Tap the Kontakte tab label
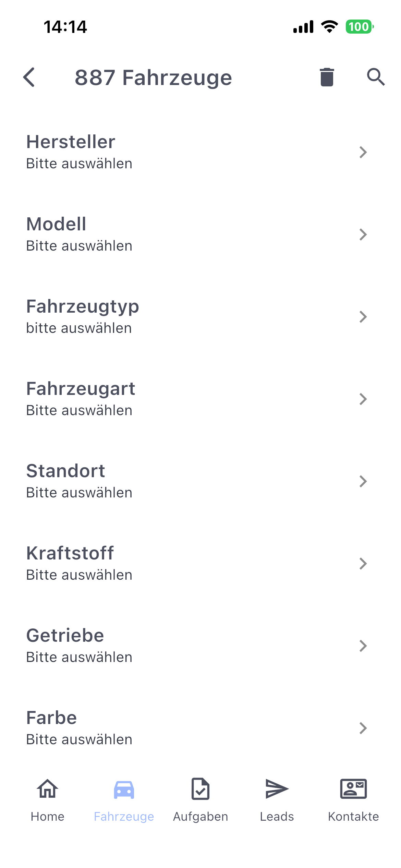This screenshot has width=401, height=868. click(353, 817)
